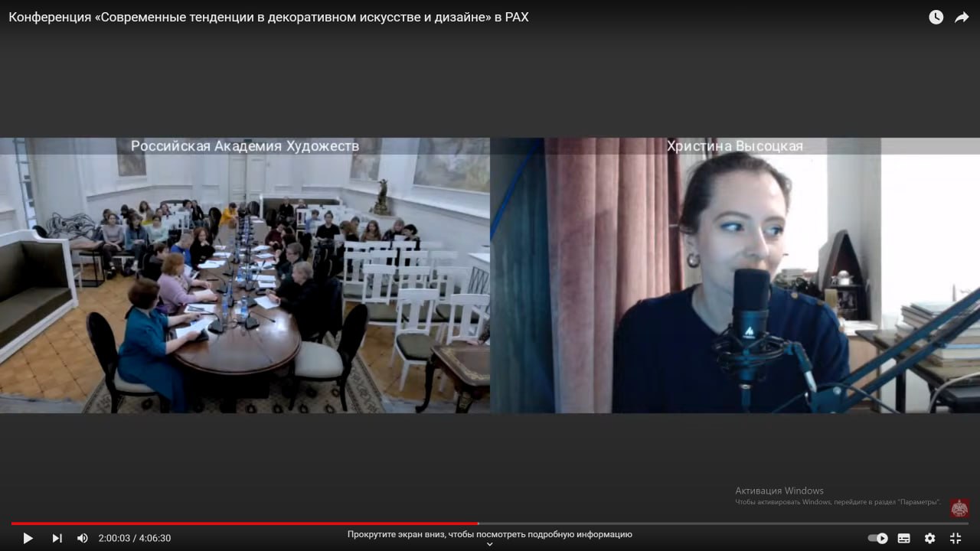This screenshot has width=980, height=551.
Task: Play the paused conference video
Action: pyautogui.click(x=28, y=538)
